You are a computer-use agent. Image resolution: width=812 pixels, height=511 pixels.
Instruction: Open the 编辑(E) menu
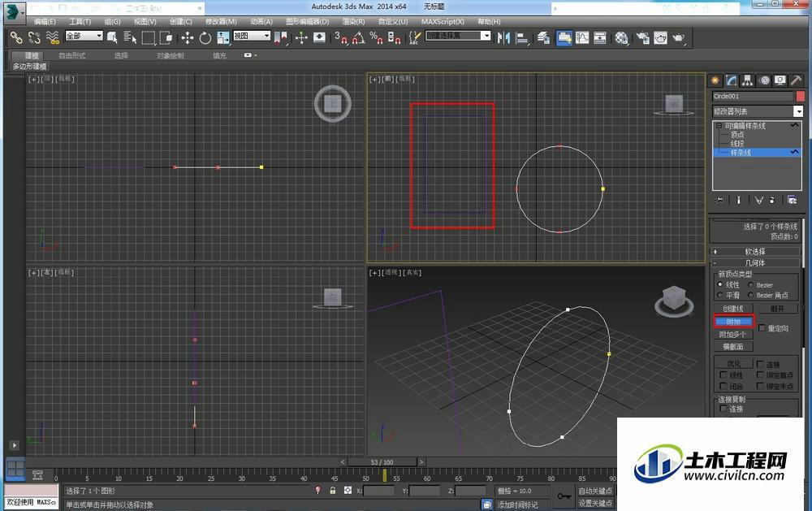pos(45,21)
